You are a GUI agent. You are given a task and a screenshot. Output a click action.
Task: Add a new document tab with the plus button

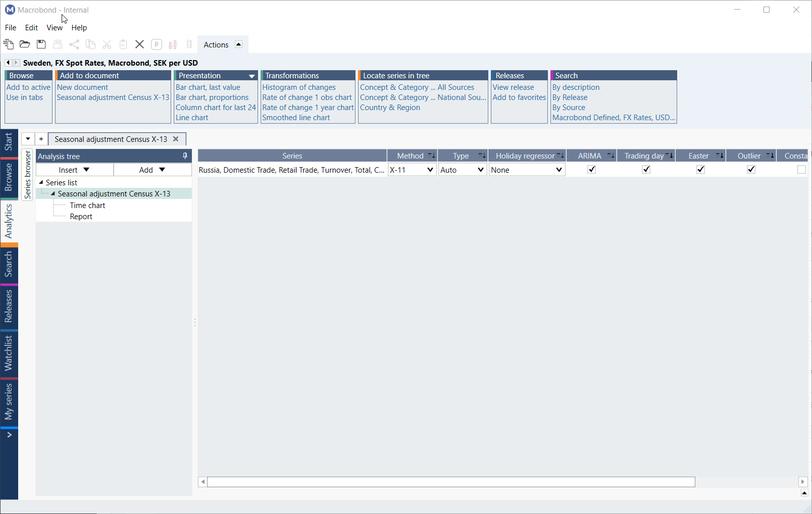pos(41,139)
